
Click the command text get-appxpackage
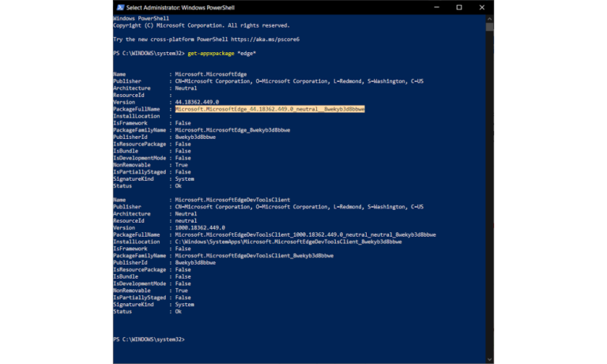tap(211, 54)
